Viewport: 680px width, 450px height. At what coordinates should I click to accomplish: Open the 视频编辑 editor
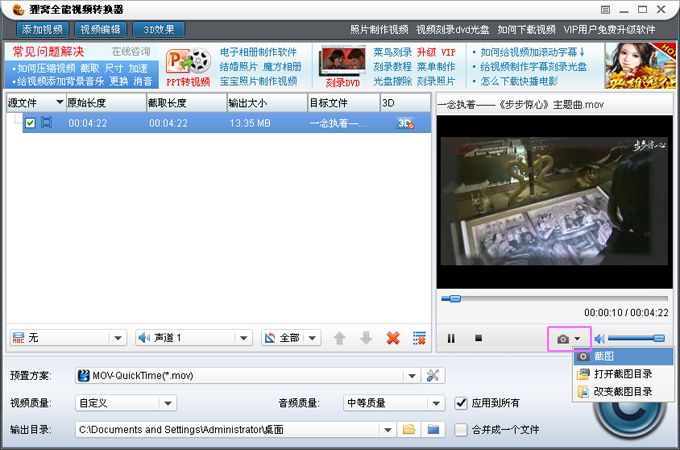[x=101, y=29]
